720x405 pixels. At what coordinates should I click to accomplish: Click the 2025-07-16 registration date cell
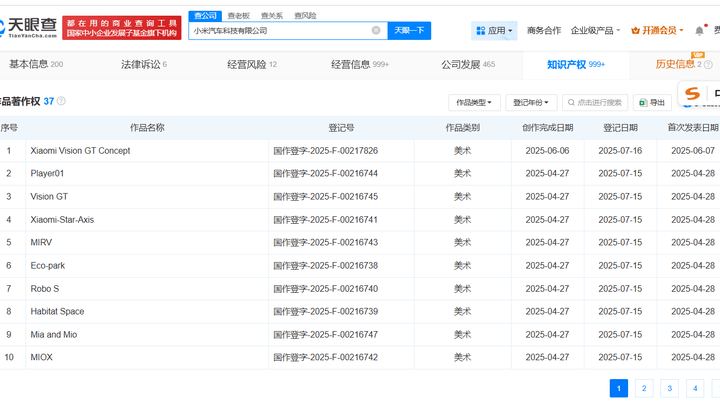(x=620, y=151)
